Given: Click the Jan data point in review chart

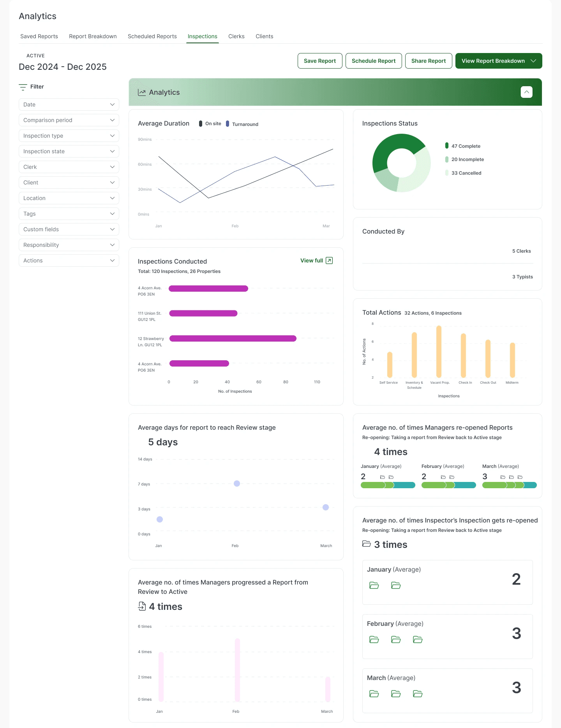Looking at the screenshot, I should click(x=160, y=519).
